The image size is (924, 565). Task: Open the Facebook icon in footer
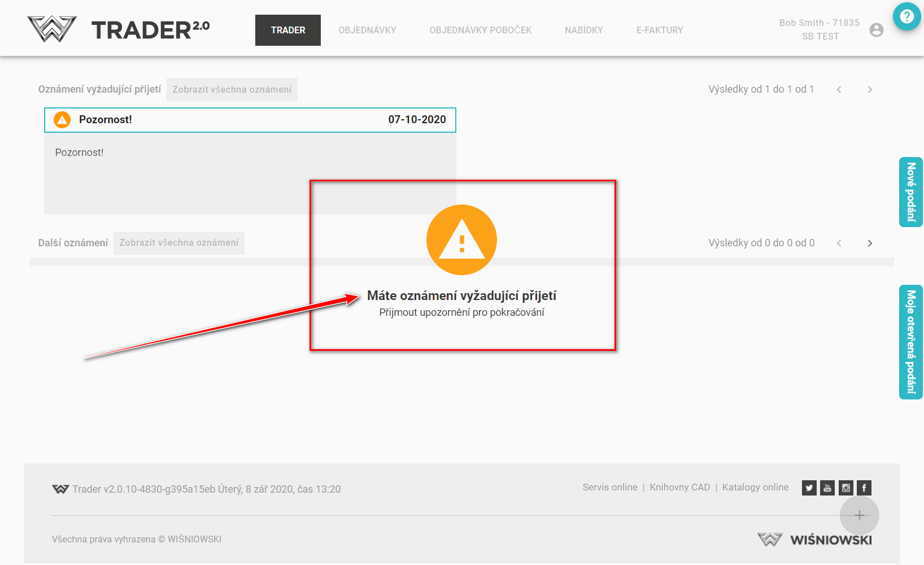[864, 488]
